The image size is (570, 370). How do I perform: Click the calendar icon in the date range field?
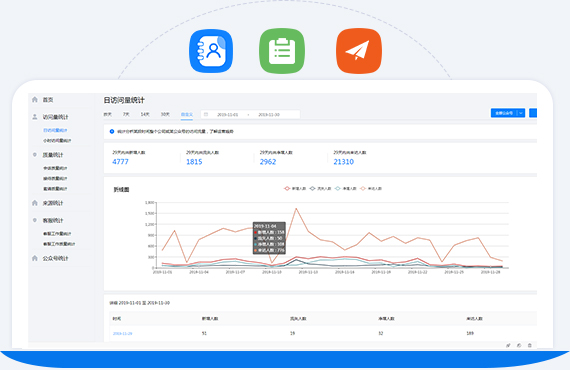206,114
